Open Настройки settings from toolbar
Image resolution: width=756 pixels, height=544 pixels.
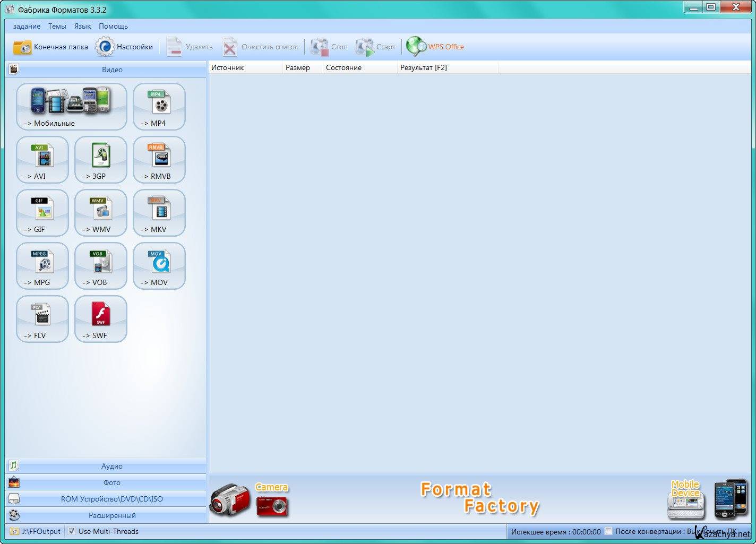click(x=125, y=47)
